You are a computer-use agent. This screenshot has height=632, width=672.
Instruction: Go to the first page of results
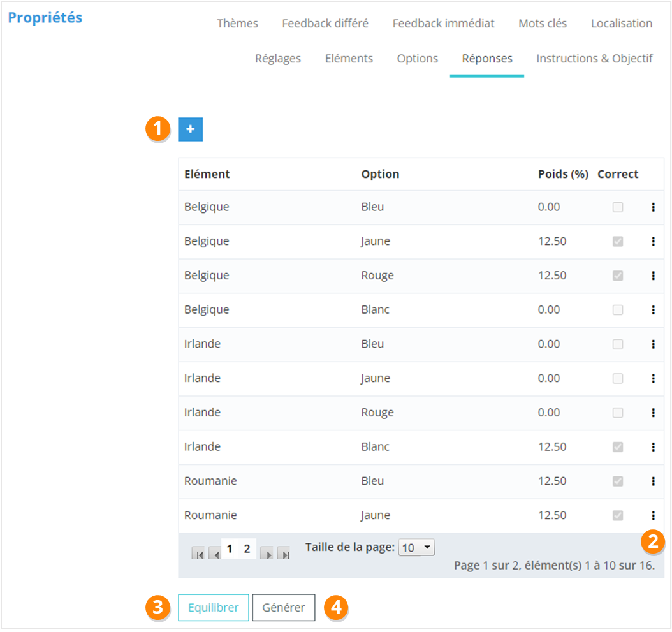[199, 554]
